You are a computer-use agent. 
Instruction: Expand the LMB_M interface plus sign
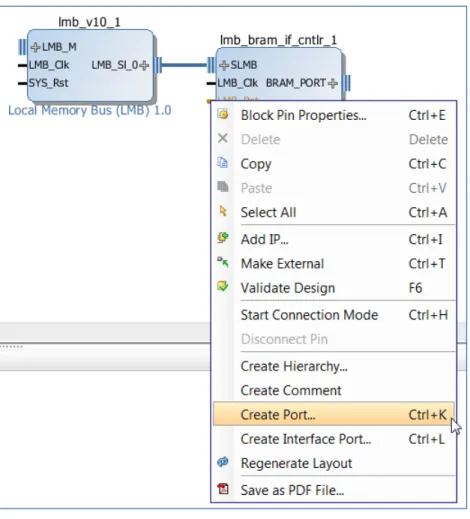[x=35, y=47]
